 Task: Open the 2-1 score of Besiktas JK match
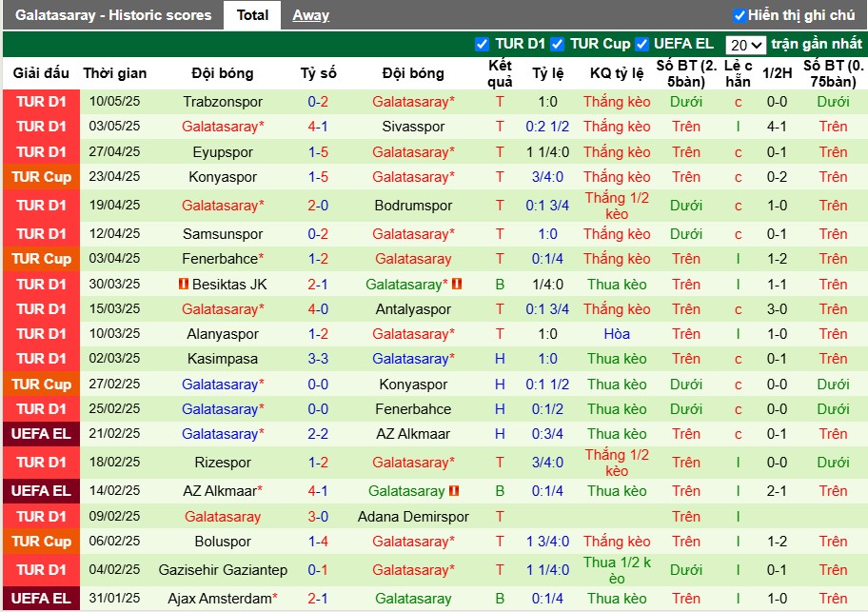[x=318, y=285]
